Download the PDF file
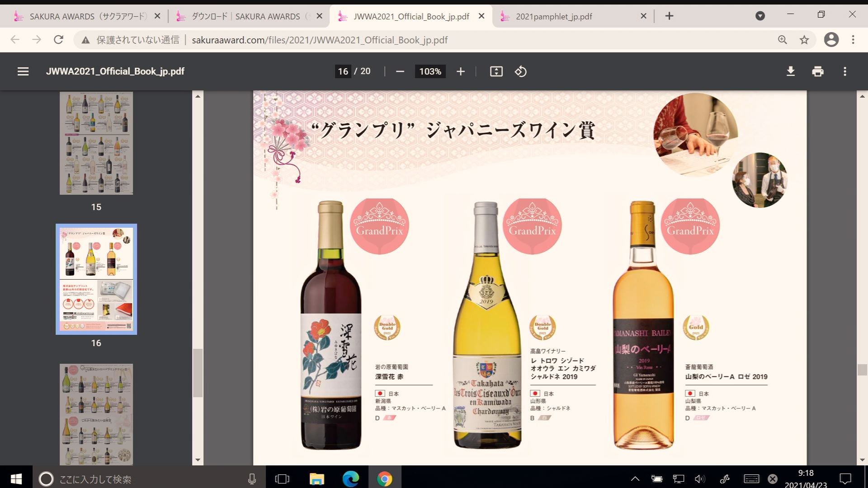The image size is (868, 488). [790, 71]
